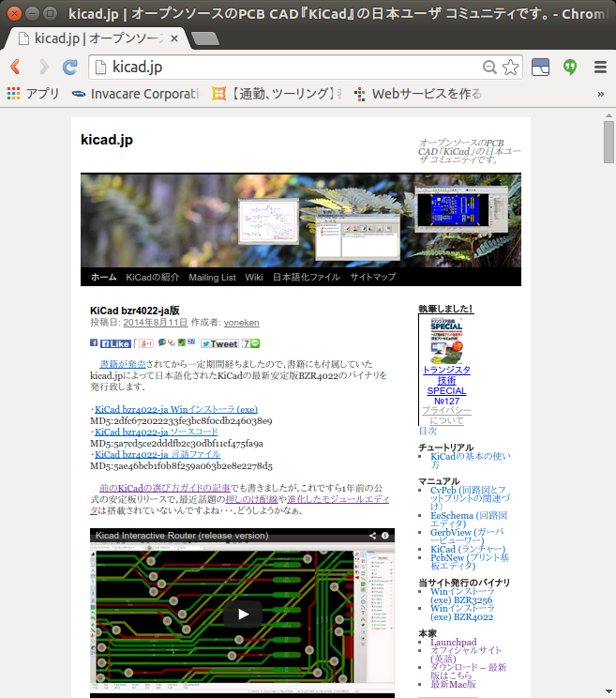Reload the kicad.jp page
The height and width of the screenshot is (698, 616).
click(69, 67)
